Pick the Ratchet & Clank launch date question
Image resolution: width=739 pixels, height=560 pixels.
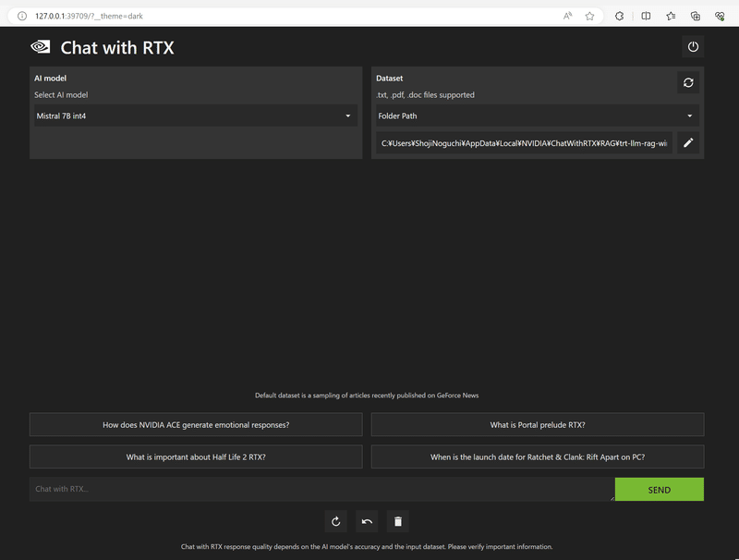coord(538,457)
